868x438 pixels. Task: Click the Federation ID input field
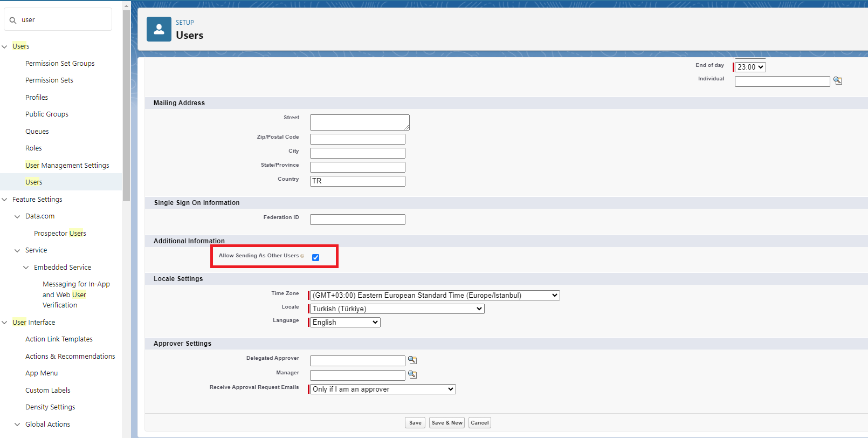[x=357, y=220]
